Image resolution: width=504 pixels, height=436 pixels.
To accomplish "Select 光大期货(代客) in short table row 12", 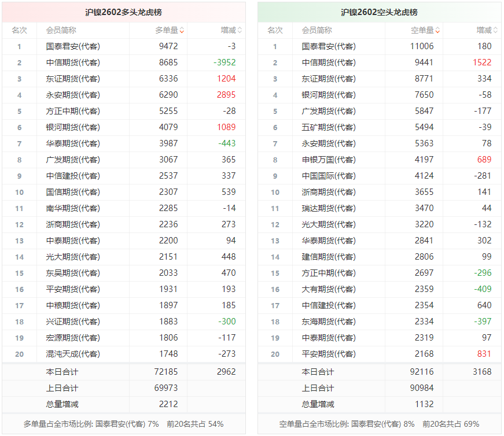I will 329,224.
